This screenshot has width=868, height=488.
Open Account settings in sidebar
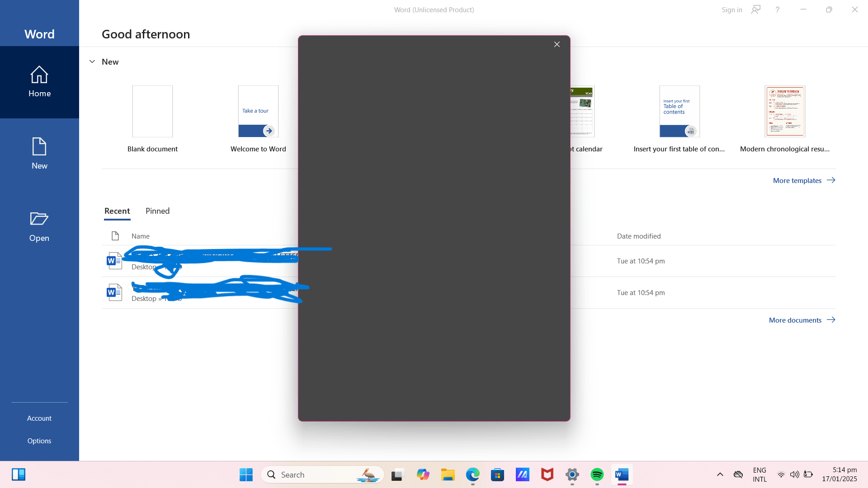tap(39, 418)
